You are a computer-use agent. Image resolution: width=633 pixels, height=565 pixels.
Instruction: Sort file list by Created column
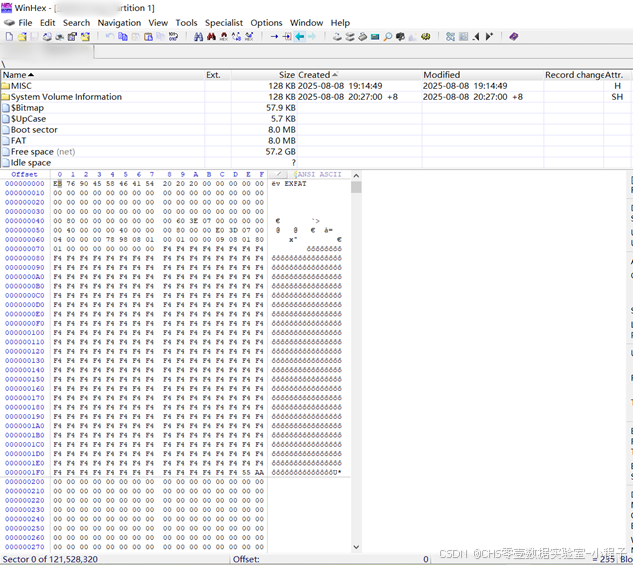[359, 75]
